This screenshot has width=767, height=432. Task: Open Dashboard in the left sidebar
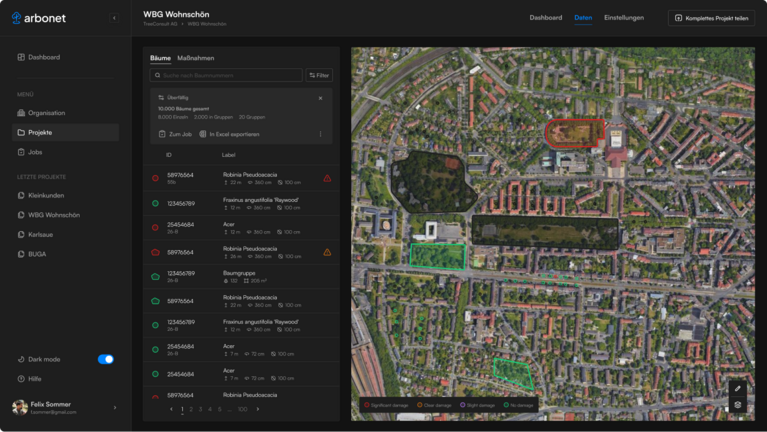point(39,57)
